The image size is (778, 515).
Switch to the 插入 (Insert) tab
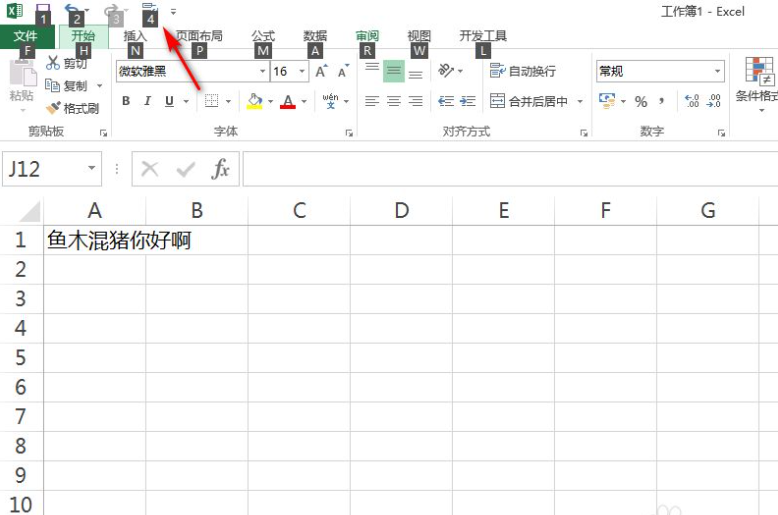(x=135, y=36)
